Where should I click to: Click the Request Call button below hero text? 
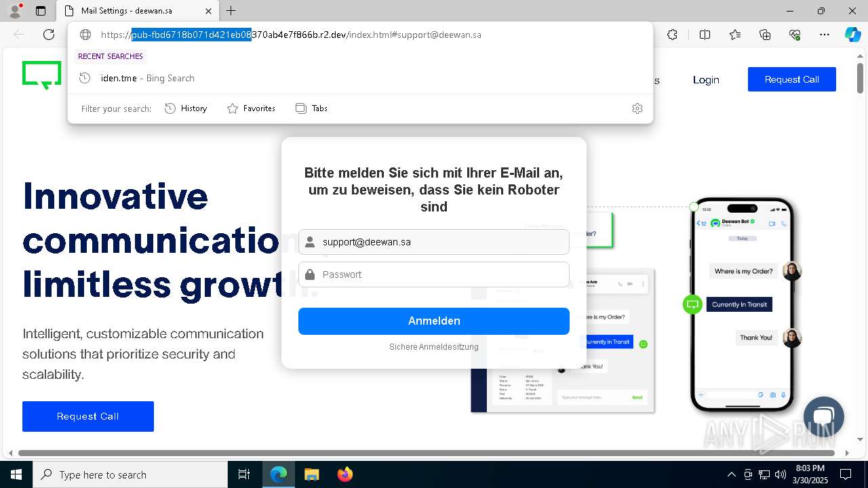click(88, 416)
